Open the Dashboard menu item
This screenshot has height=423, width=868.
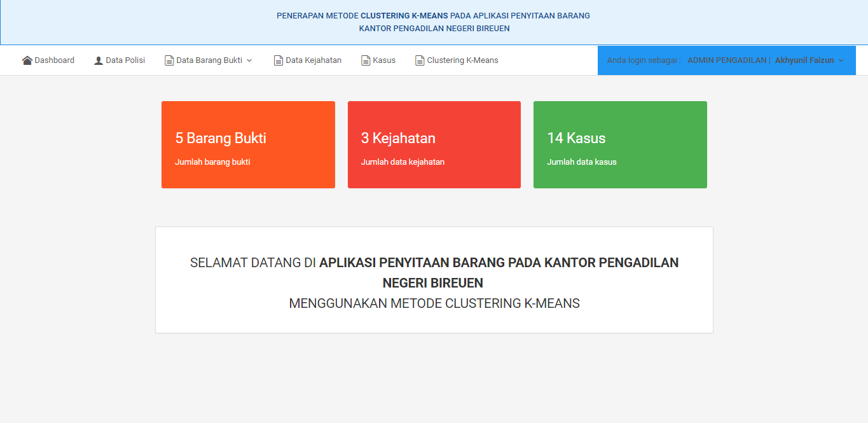point(48,60)
